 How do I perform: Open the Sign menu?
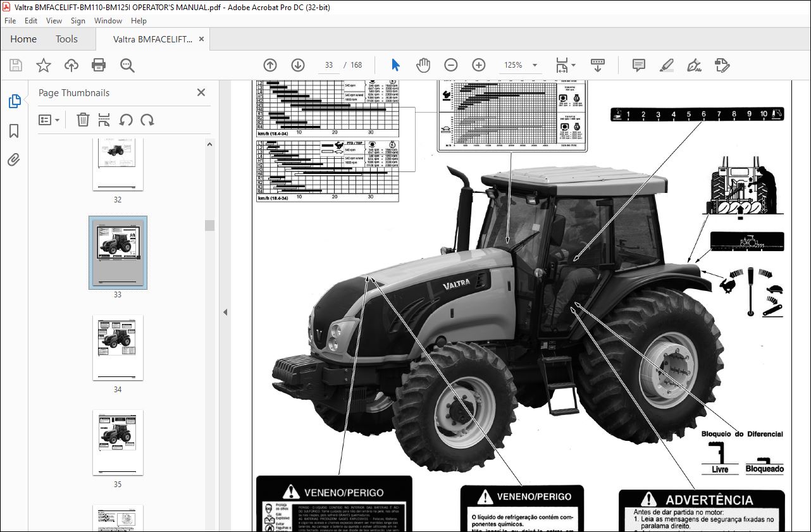tap(78, 21)
